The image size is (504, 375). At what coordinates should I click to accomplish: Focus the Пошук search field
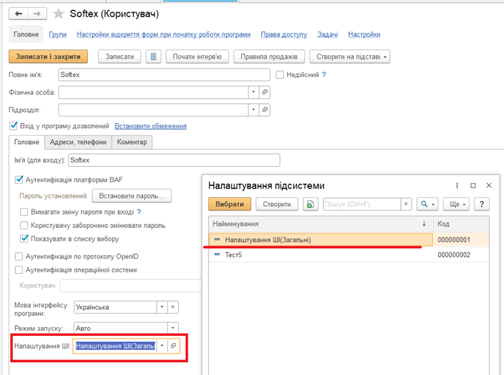pos(362,204)
